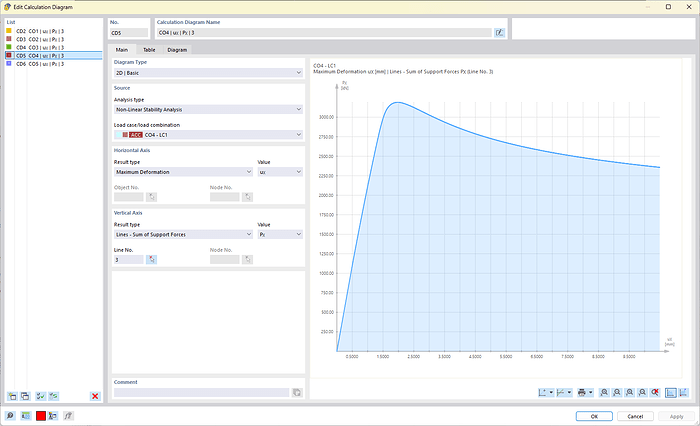Click the Cancel button

(x=635, y=415)
